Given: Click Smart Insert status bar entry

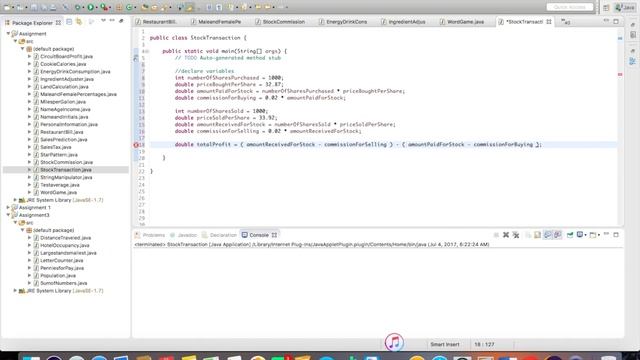Looking at the screenshot, I should pos(444,344).
